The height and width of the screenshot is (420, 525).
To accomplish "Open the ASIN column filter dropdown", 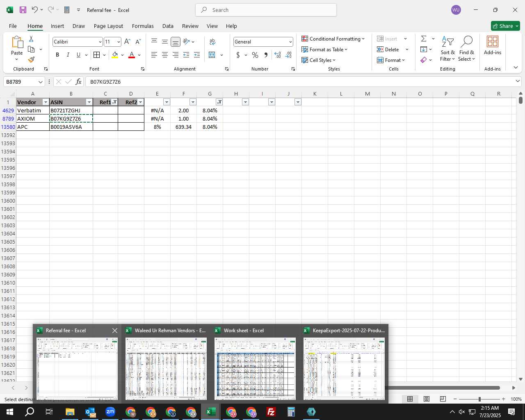I will pos(89,102).
